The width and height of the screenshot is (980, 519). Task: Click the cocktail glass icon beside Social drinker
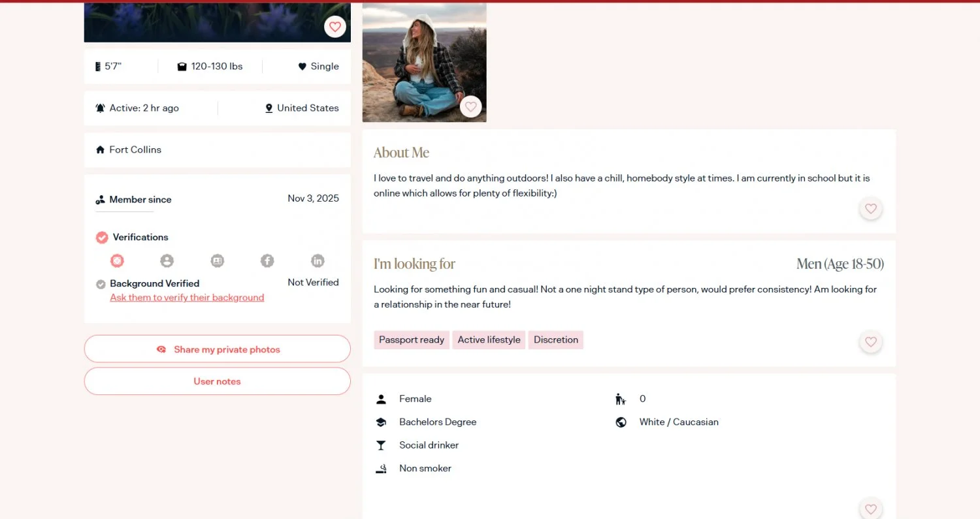(381, 445)
